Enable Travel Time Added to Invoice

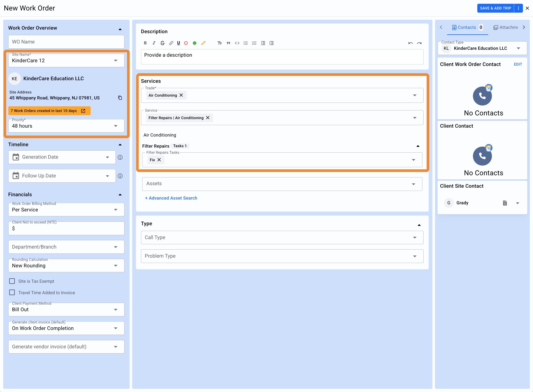point(12,292)
